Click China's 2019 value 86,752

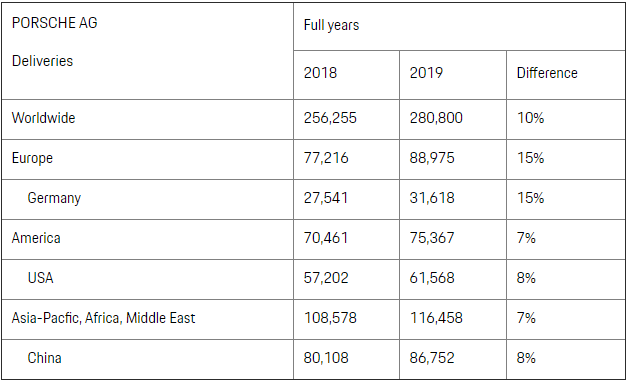click(x=432, y=358)
